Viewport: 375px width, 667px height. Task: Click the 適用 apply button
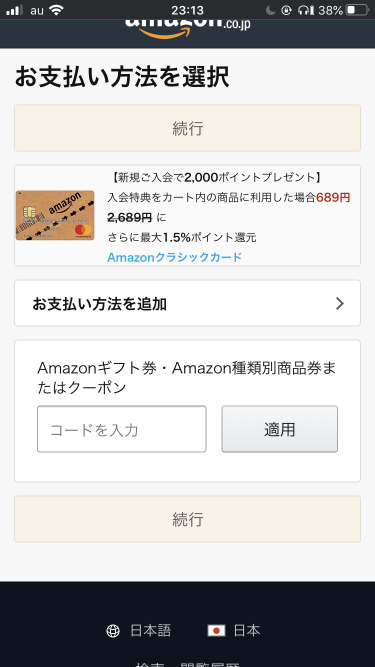click(x=279, y=429)
